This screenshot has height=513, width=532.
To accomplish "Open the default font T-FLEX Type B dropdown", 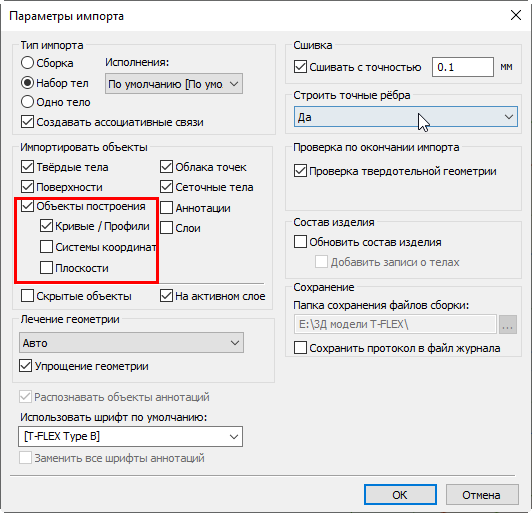I will click(x=130, y=436).
